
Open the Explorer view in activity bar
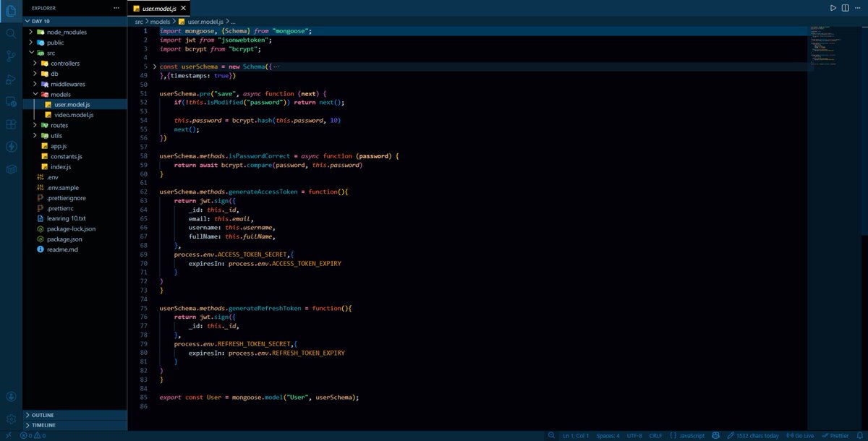[x=11, y=10]
